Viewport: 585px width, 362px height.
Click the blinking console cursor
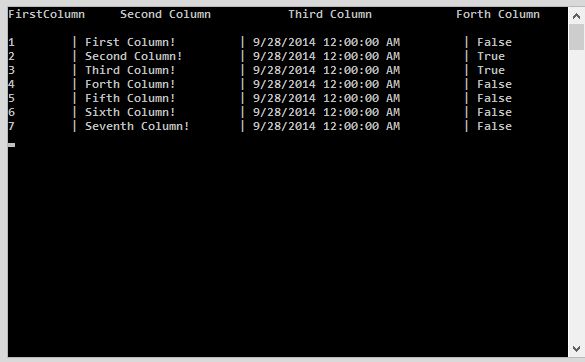pos(12,145)
